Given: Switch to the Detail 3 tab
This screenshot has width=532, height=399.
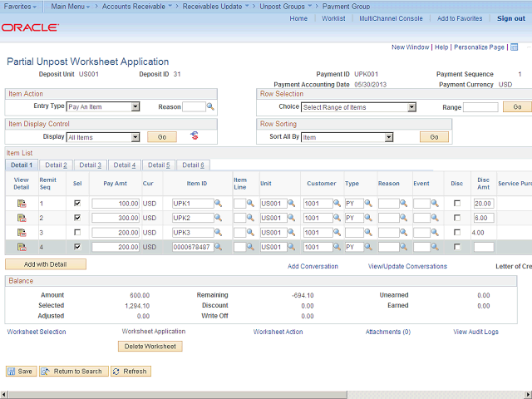Looking at the screenshot, I should click(90, 165).
